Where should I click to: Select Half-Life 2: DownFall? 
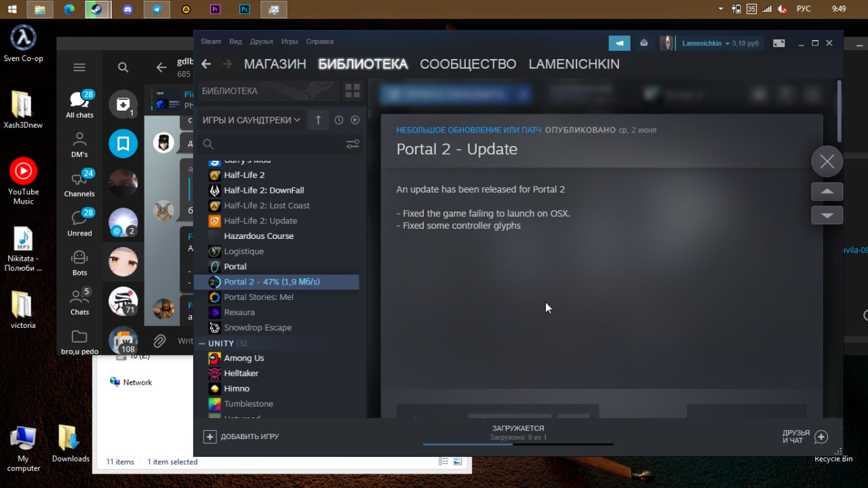coord(264,190)
